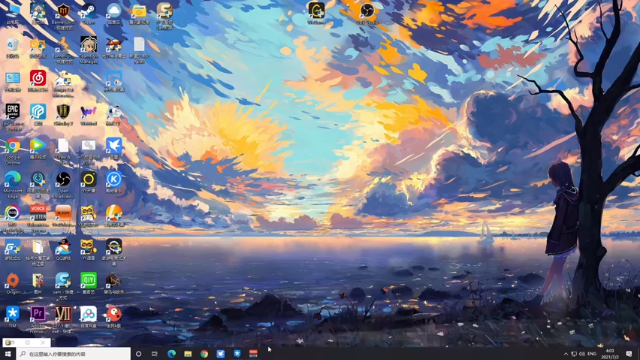Open the Open Broadcaster desktop shortcut

click(63, 184)
